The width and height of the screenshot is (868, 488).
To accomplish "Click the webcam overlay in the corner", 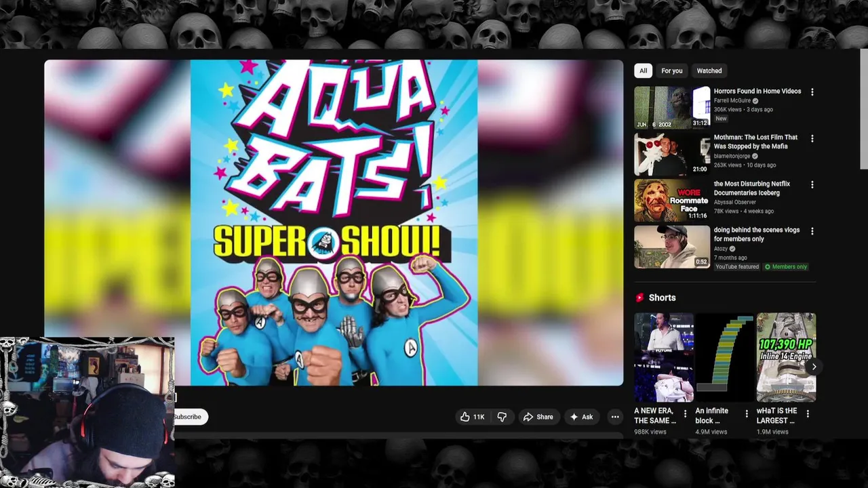I will pyautogui.click(x=87, y=412).
